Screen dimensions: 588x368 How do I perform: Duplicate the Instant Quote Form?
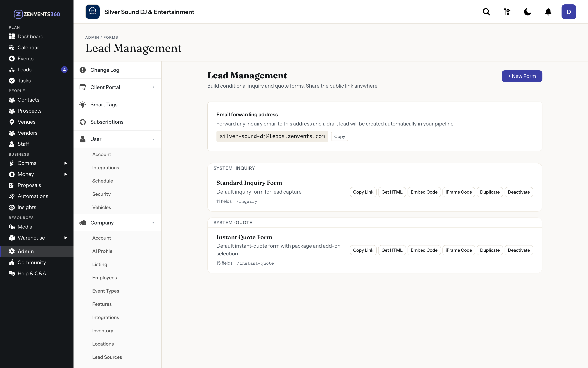[x=490, y=250]
